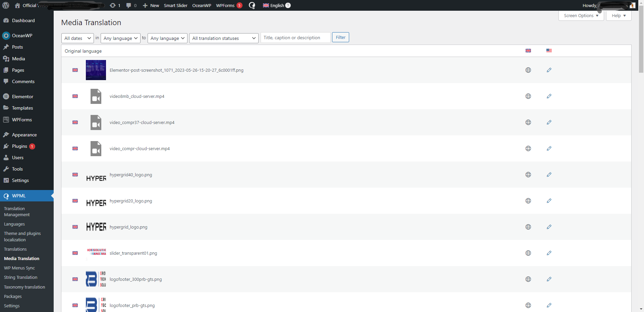
Task: Open Packages submenu under WPML
Action: tap(13, 296)
